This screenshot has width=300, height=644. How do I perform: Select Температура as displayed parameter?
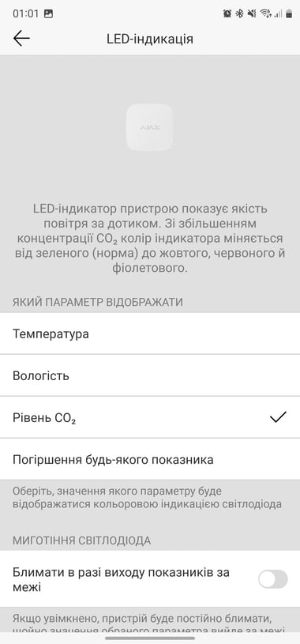point(150,334)
